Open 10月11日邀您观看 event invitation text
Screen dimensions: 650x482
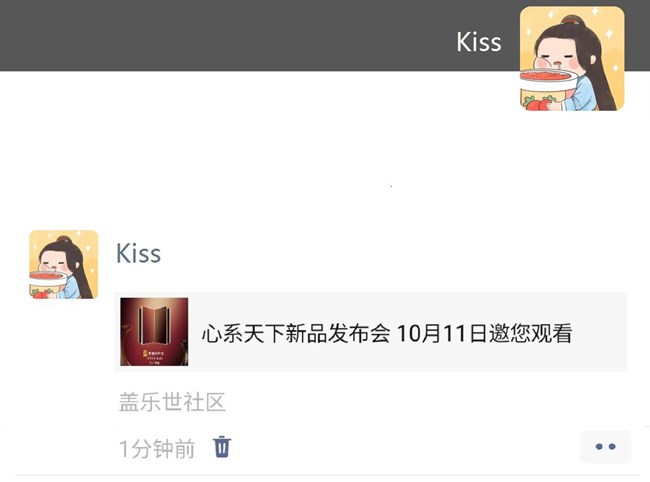pyautogui.click(x=485, y=333)
